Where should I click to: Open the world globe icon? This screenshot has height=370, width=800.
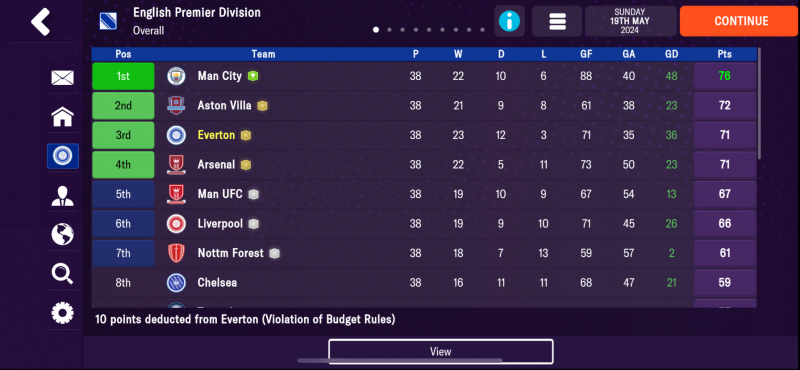tap(62, 234)
